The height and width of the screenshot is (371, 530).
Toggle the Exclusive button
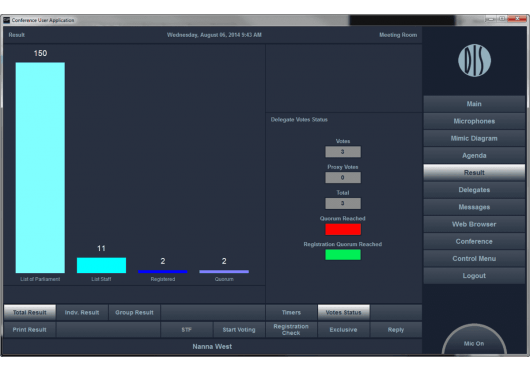(x=343, y=330)
